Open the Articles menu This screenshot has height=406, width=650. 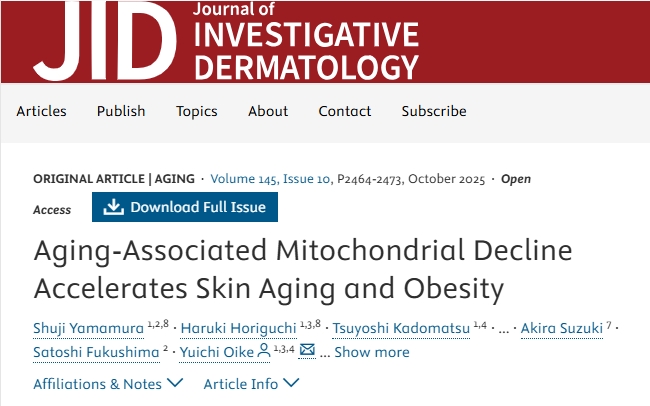click(41, 111)
